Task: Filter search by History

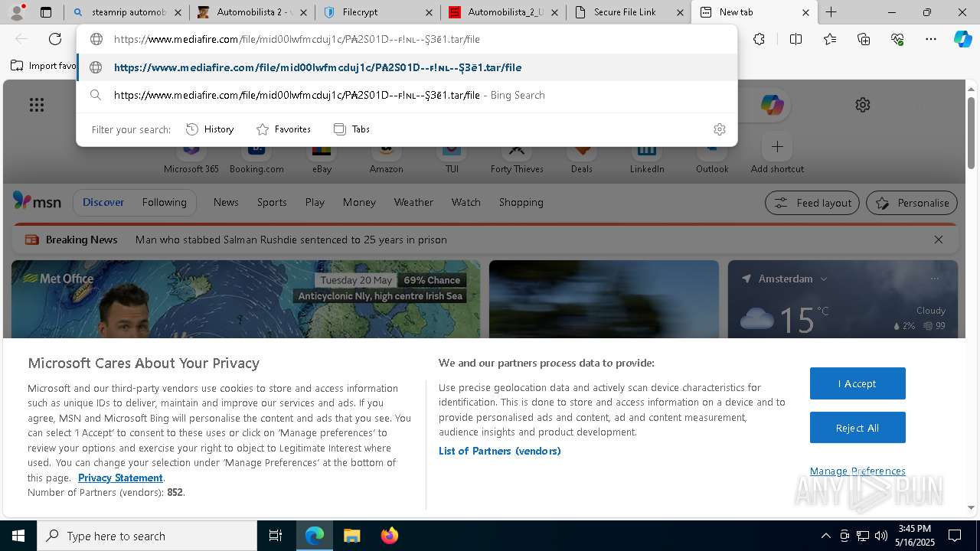Action: coord(210,129)
